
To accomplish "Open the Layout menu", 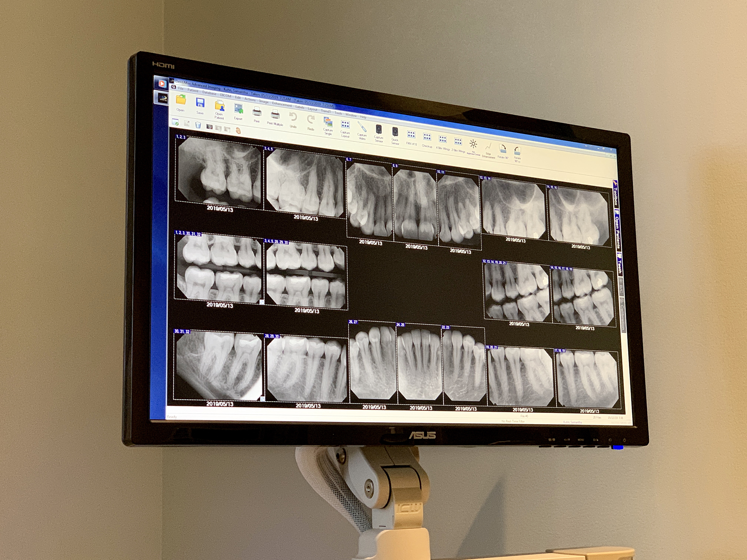I will pyautogui.click(x=312, y=109).
